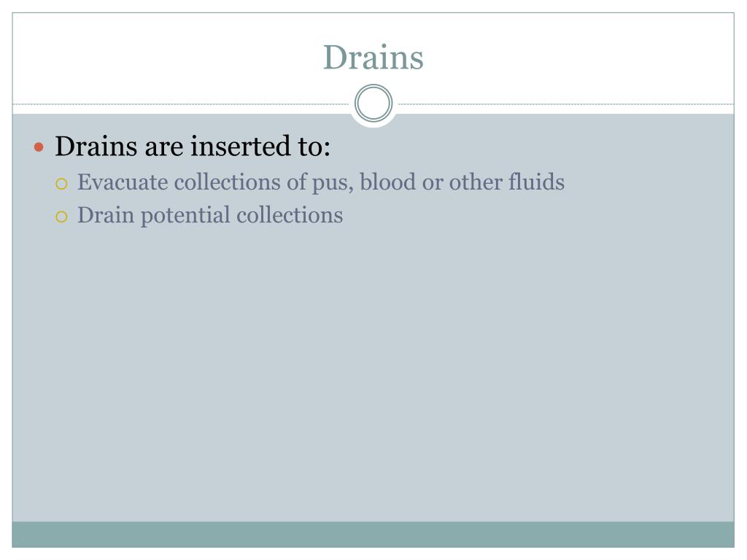Click the dotted divider left of the circle
The height and width of the screenshot is (560, 747).
(x=182, y=104)
